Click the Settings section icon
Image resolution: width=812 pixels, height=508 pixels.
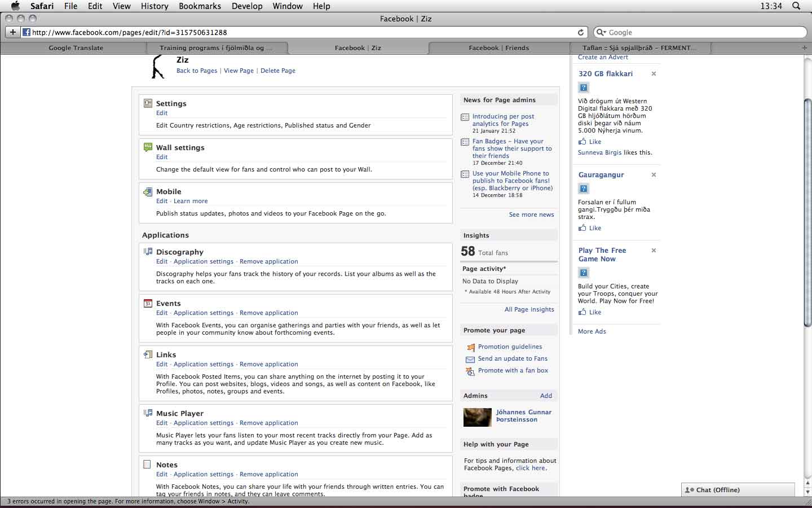click(x=148, y=103)
